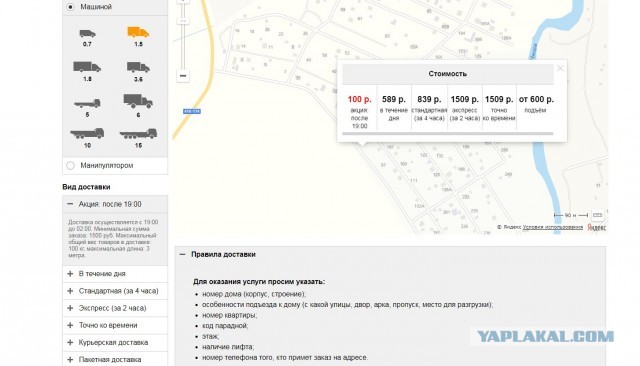Zoom out the map with minus button
Image resolution: width=640 pixels, height=366 pixels.
point(183,76)
